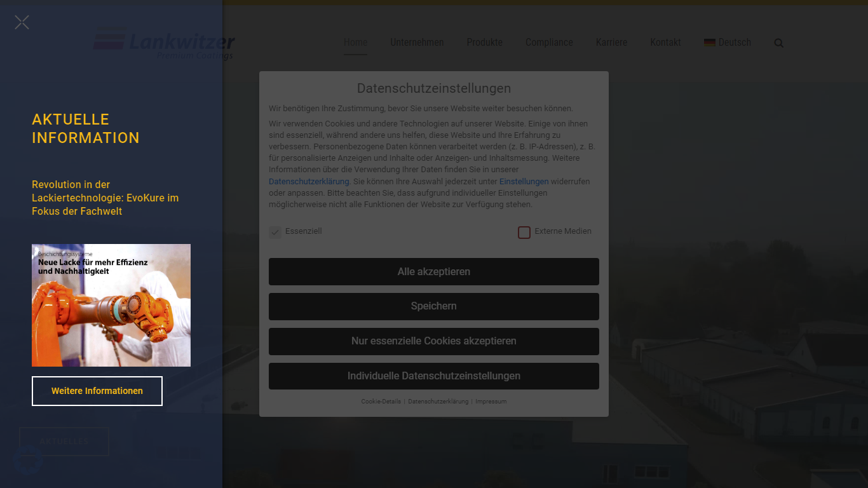The height and width of the screenshot is (488, 868).
Task: Click the German flag icon
Action: tap(710, 43)
